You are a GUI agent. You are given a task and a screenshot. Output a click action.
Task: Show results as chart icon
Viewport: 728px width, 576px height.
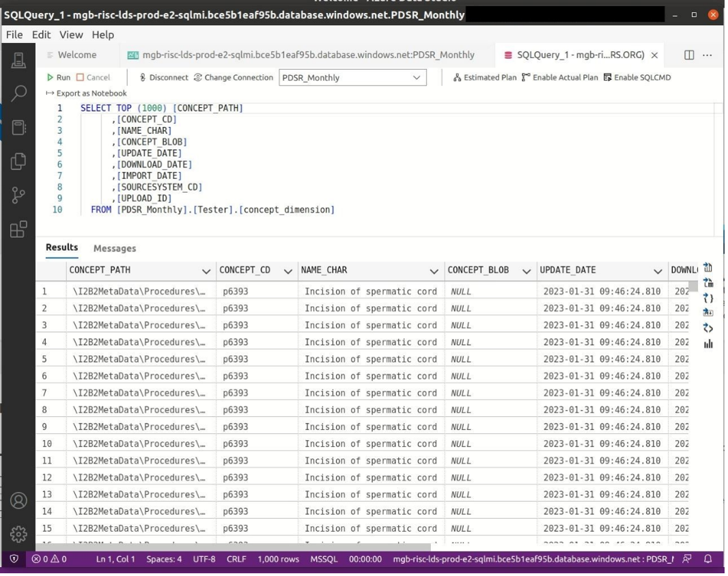(708, 344)
